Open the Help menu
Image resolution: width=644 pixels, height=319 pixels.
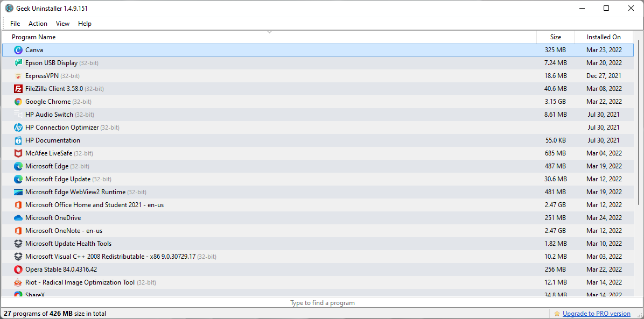(85, 24)
